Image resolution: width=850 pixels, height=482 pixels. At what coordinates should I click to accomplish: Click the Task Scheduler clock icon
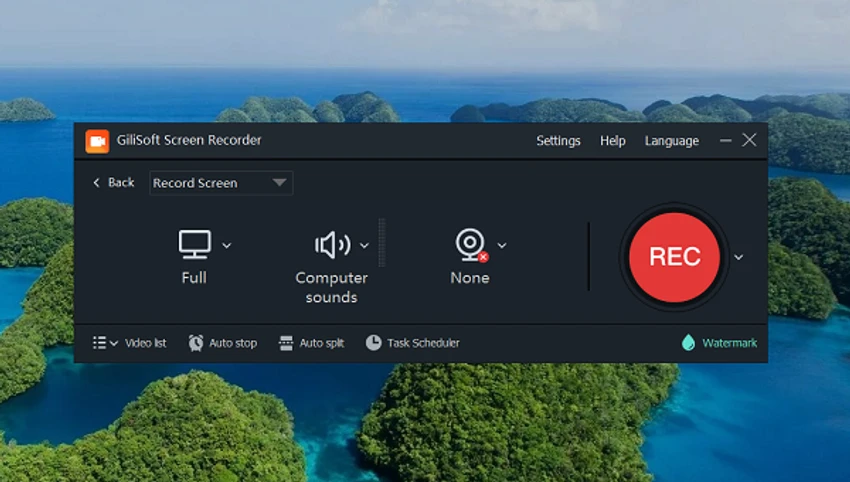tap(374, 343)
